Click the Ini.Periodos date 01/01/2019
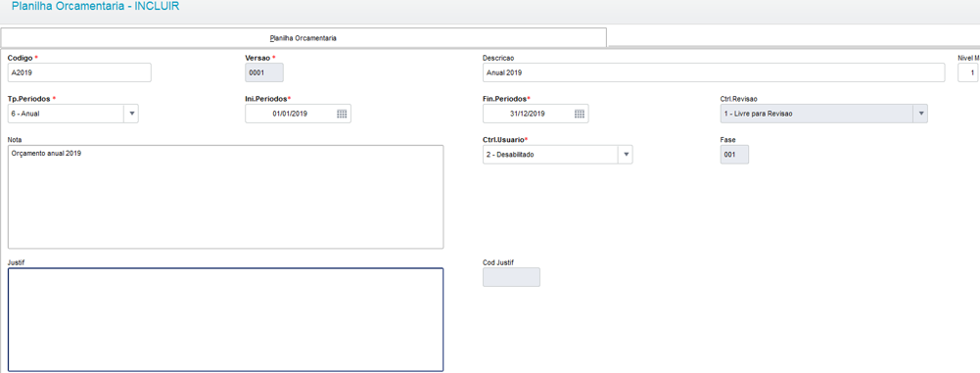The width and height of the screenshot is (980, 373). tap(290, 114)
